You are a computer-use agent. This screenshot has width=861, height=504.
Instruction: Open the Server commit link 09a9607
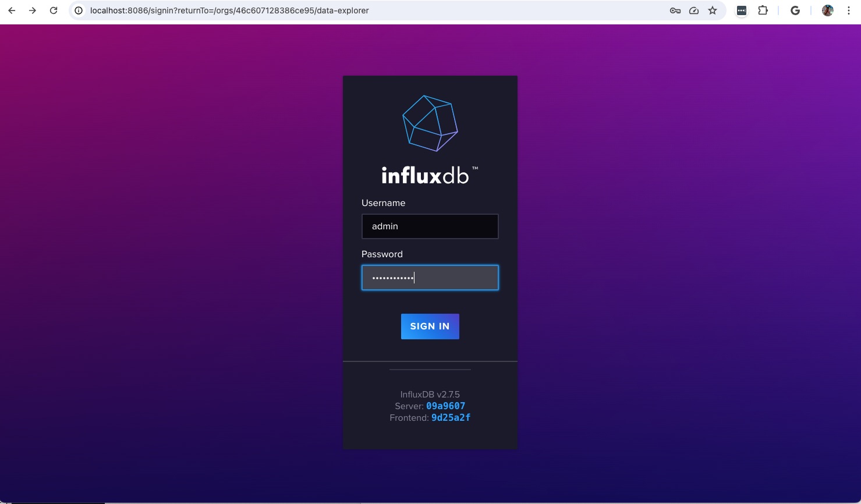pos(445,406)
